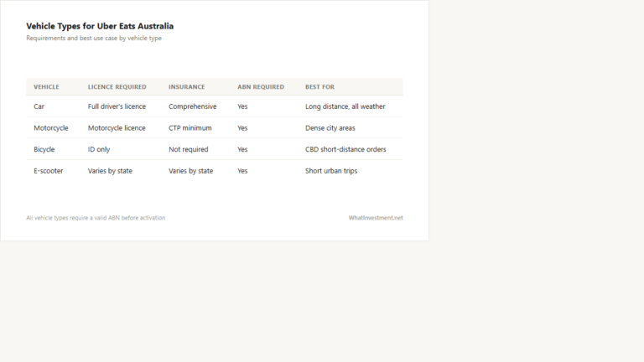The height and width of the screenshot is (362, 644).
Task: Click the 'Short urban trips' cell
Action: click(x=331, y=171)
